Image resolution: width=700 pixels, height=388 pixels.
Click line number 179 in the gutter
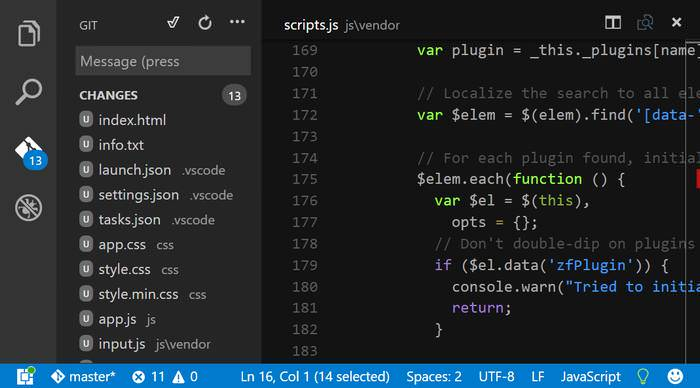coord(305,265)
